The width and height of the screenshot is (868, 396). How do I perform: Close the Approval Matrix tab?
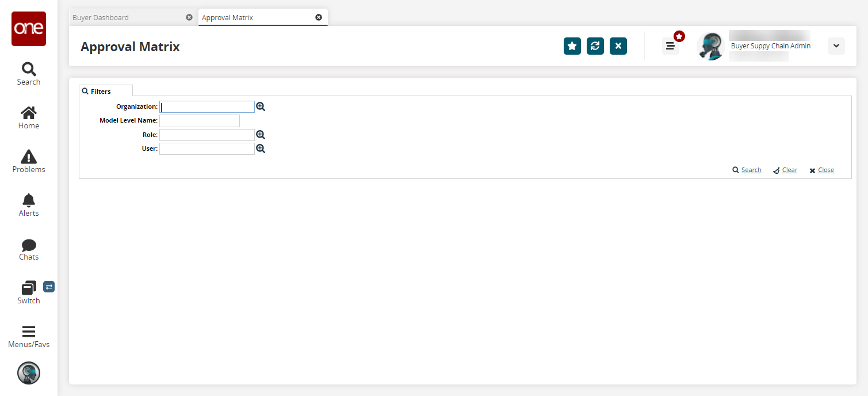pos(319,17)
